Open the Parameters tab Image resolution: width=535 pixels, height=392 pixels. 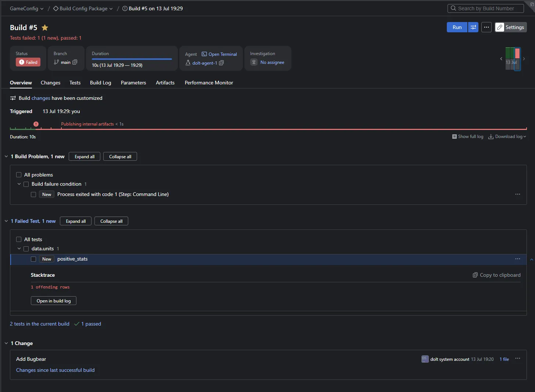[x=133, y=83]
